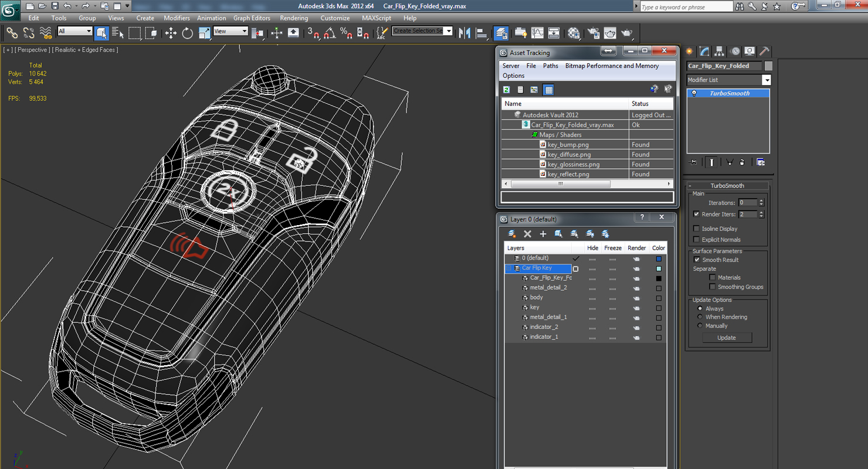Toggle the Manage Layers button
This screenshot has height=469, width=868.
pyautogui.click(x=501, y=33)
